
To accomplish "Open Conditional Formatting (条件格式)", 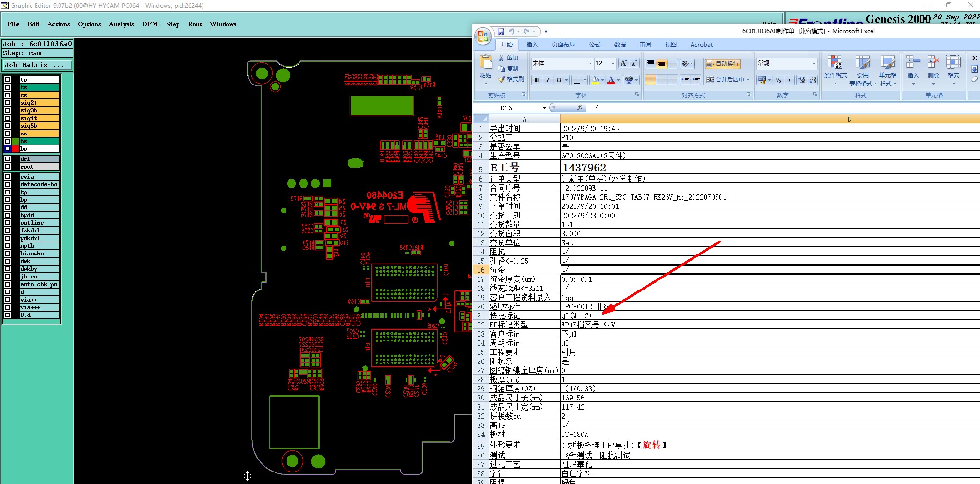I will pos(836,69).
